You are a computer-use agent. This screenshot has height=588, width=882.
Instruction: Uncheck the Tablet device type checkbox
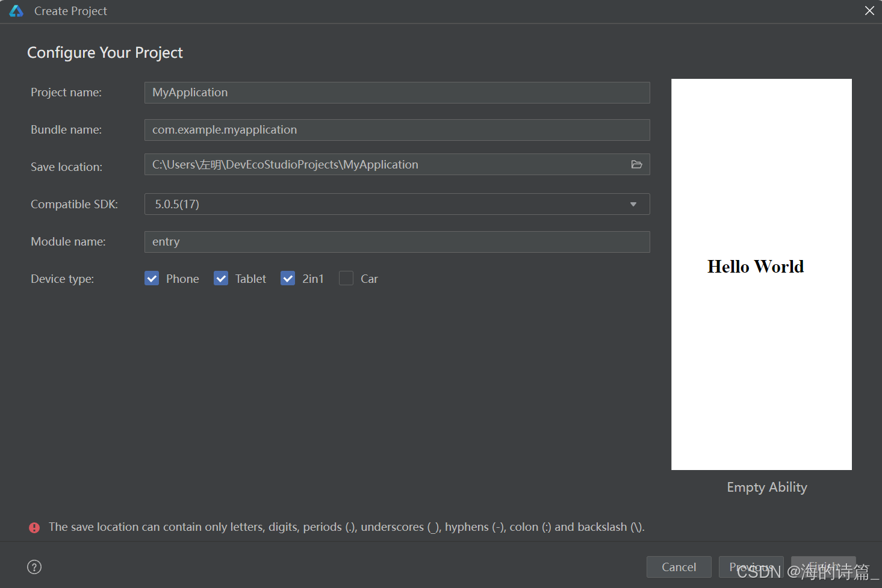[221, 279]
